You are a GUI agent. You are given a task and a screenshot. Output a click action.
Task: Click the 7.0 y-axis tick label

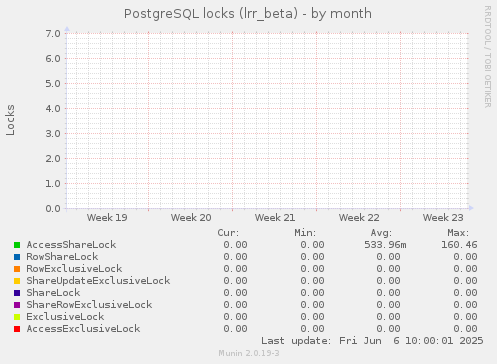click(x=53, y=34)
